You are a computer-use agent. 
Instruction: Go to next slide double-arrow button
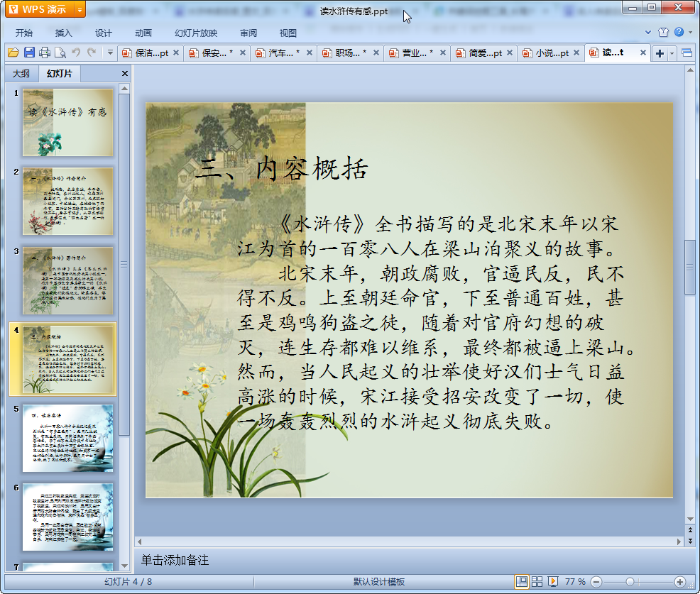click(690, 541)
